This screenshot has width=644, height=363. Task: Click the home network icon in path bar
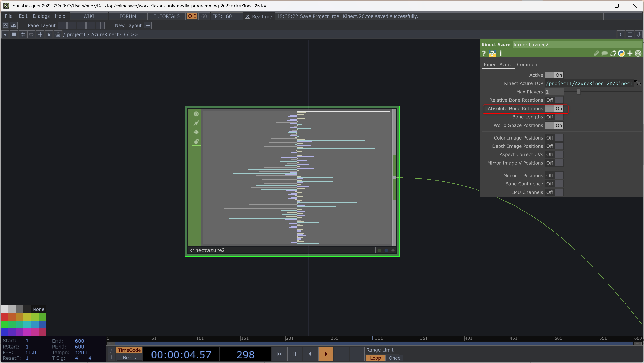(x=58, y=34)
